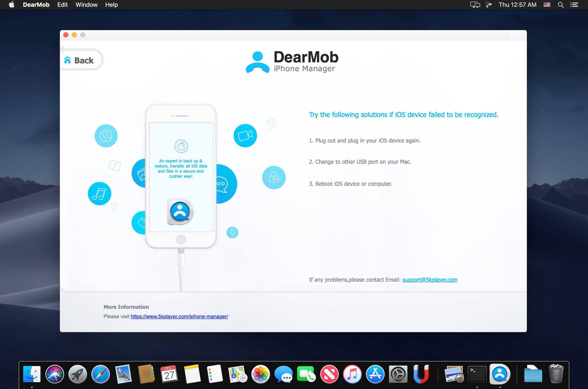Open the support@5kplayer.com email link

pos(430,280)
